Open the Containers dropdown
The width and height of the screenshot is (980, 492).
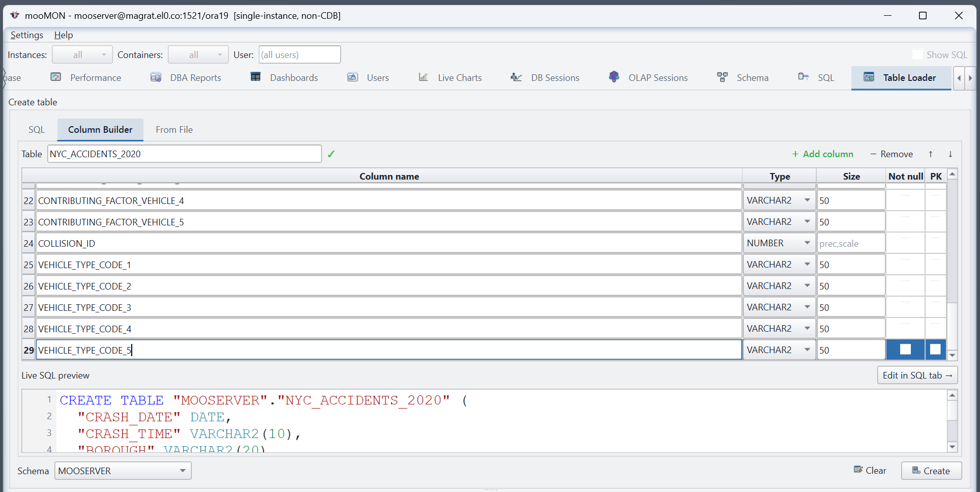pyautogui.click(x=198, y=54)
